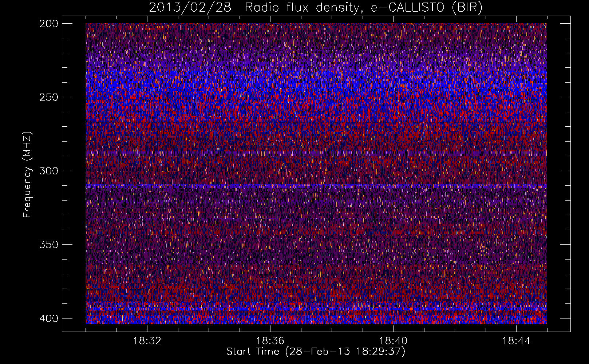Click the 'Start Time (28-Feb-13 18:29:37)' x-axis label
The width and height of the screenshot is (589, 364).
pyautogui.click(x=316, y=352)
